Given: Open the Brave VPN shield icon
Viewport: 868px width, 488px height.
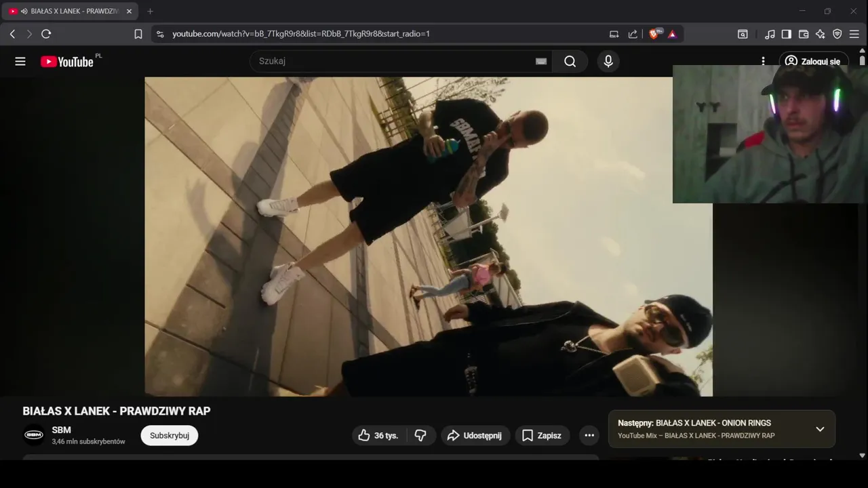Looking at the screenshot, I should 837,34.
